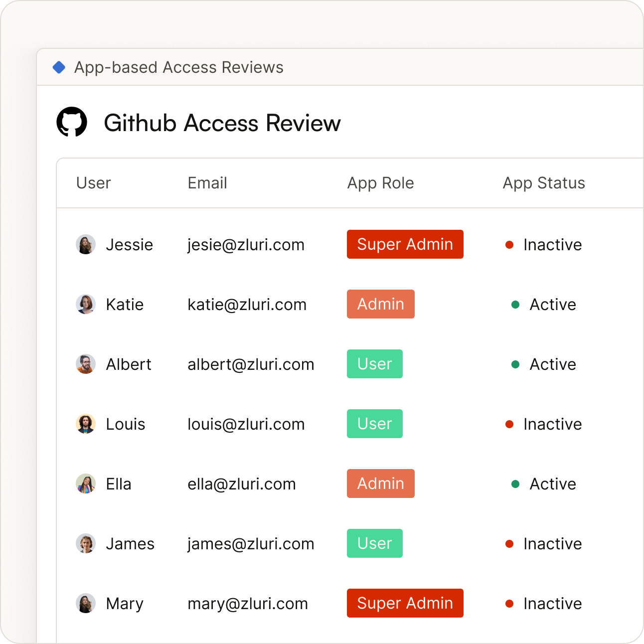This screenshot has width=644, height=644.
Task: Click the email ella@zluri.com
Action: click(x=242, y=484)
